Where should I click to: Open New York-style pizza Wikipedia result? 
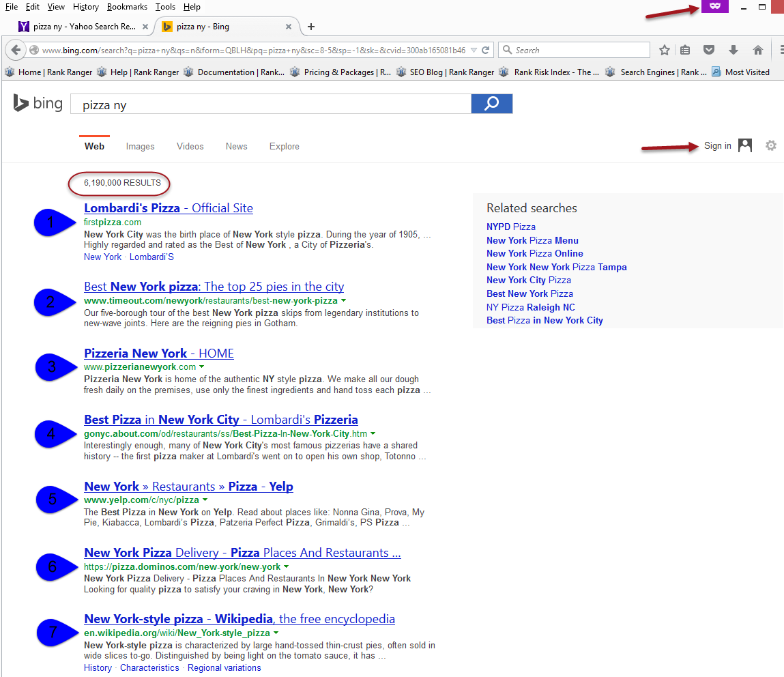(x=239, y=619)
